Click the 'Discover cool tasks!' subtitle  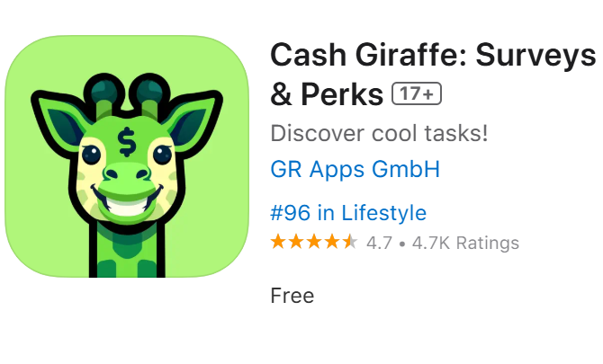click(x=379, y=133)
